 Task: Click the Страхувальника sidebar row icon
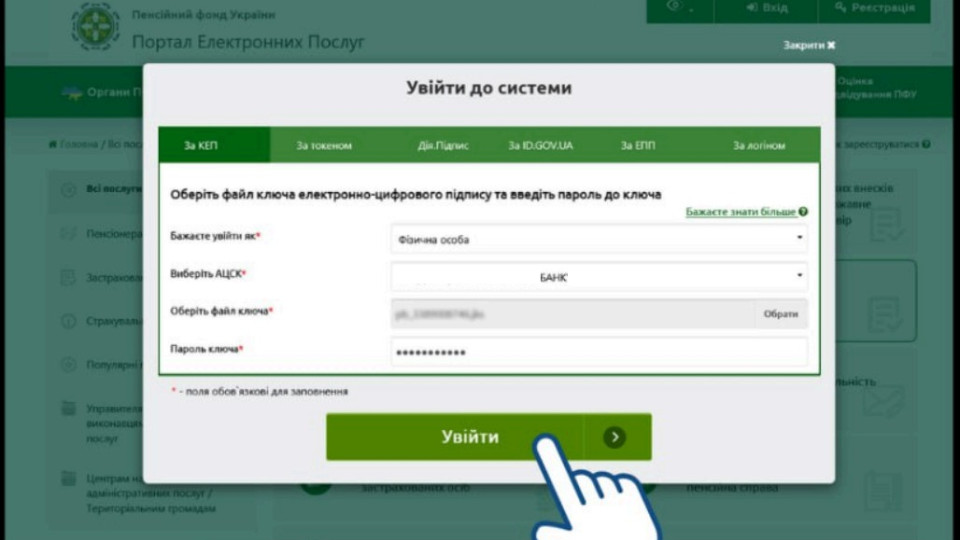click(68, 321)
